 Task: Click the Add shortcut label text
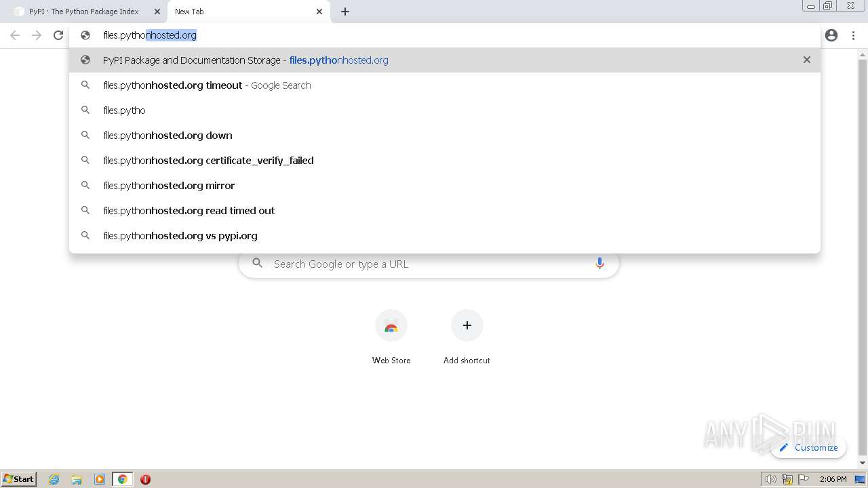coord(467,361)
